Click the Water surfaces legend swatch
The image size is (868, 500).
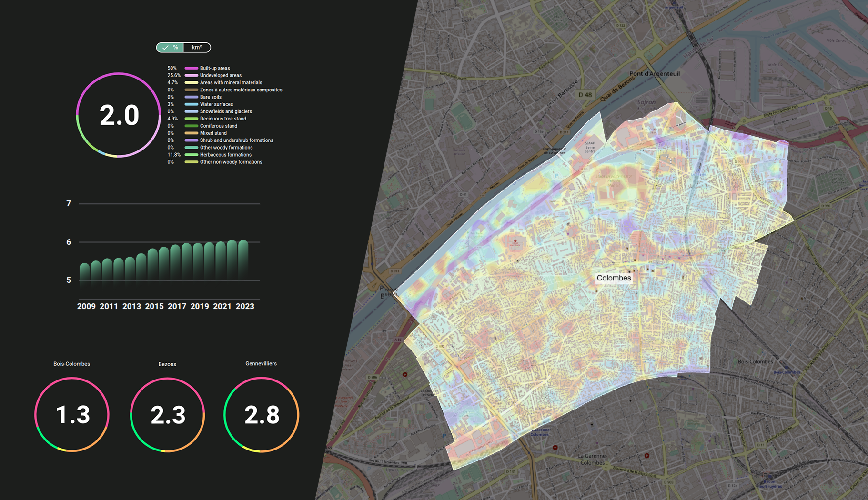[x=191, y=104]
